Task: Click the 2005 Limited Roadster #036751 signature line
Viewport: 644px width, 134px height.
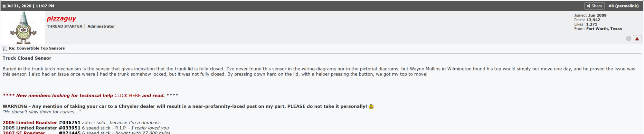Action: coord(41,123)
